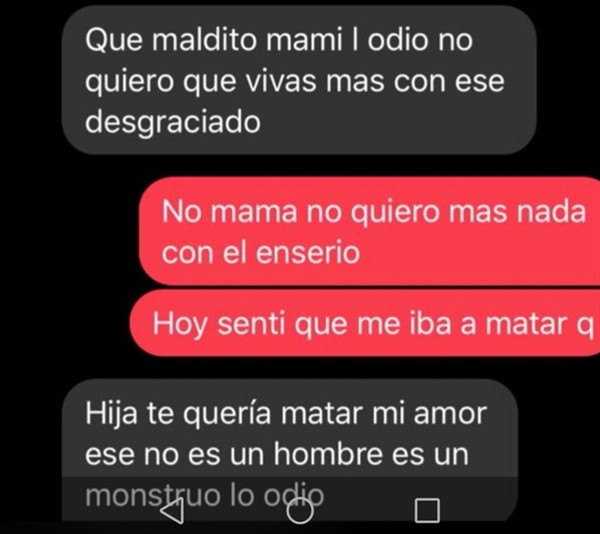Tap the Android back triangle icon
Screen dimensions: 600x534
(x=173, y=511)
